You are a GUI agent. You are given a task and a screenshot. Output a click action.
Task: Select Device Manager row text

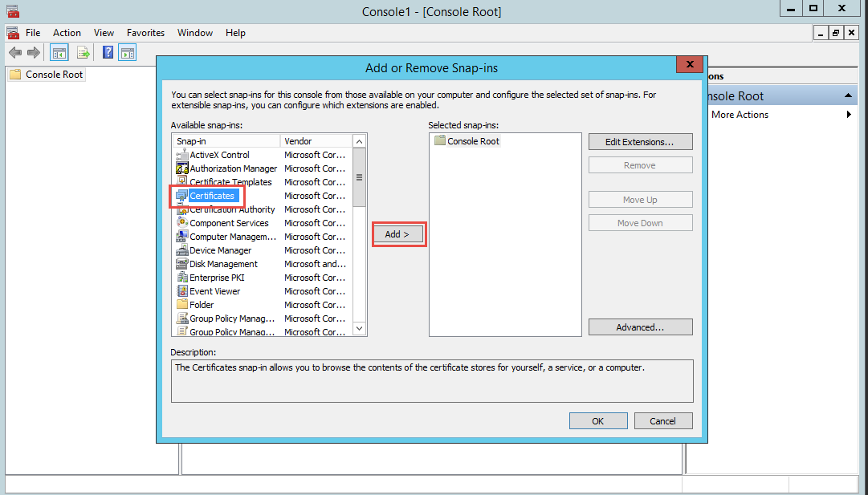220,250
